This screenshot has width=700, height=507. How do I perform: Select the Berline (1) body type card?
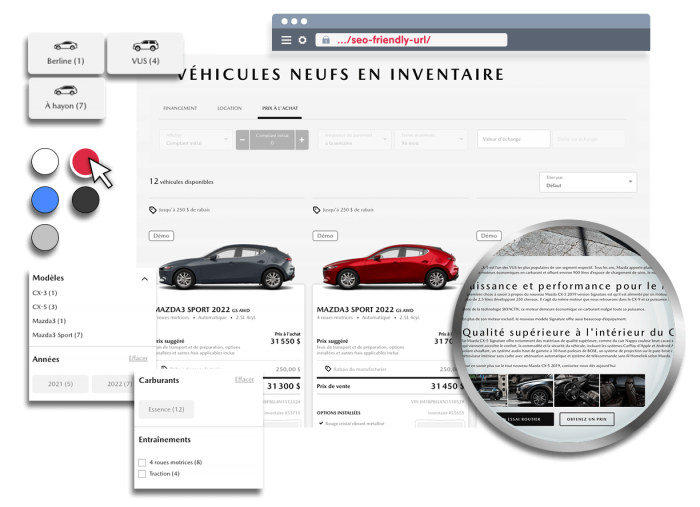click(x=66, y=54)
